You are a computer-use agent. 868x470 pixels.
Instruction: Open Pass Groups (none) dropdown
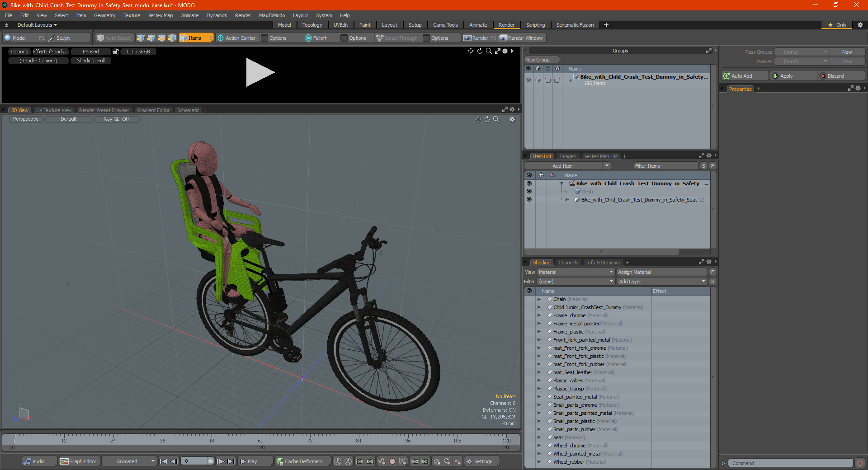click(802, 52)
